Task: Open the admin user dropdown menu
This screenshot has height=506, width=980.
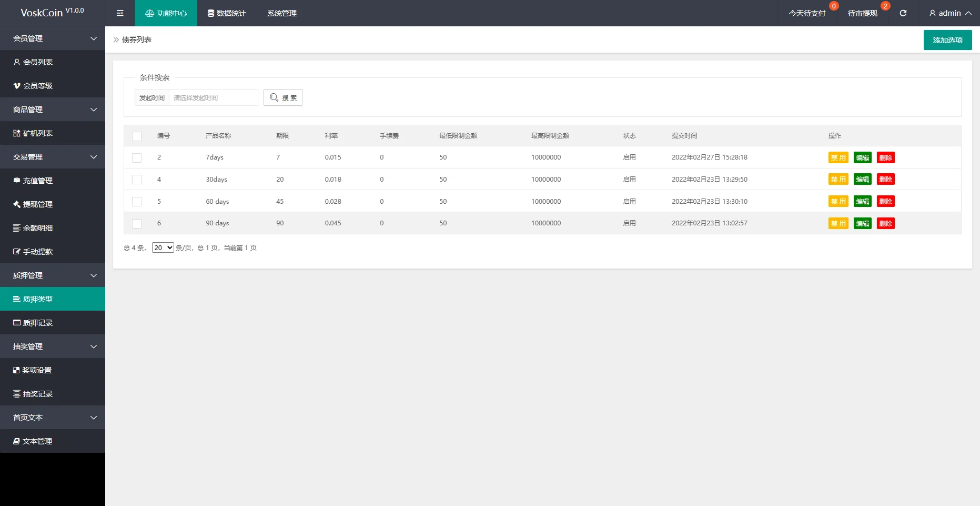Action: click(950, 13)
